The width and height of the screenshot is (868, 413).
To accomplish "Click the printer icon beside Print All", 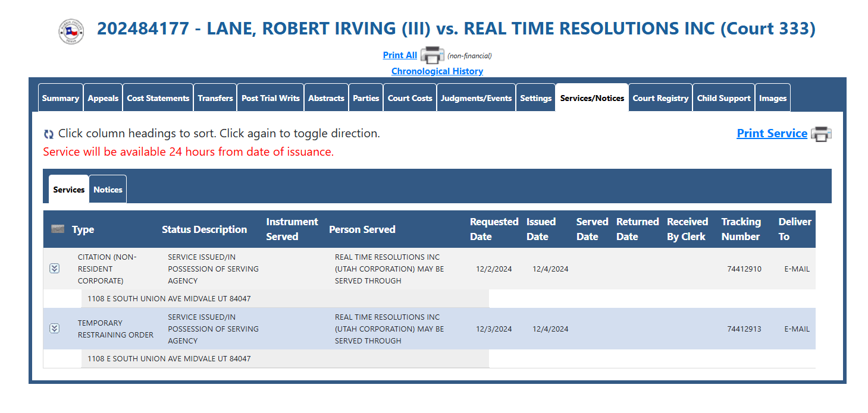I will click(x=433, y=55).
